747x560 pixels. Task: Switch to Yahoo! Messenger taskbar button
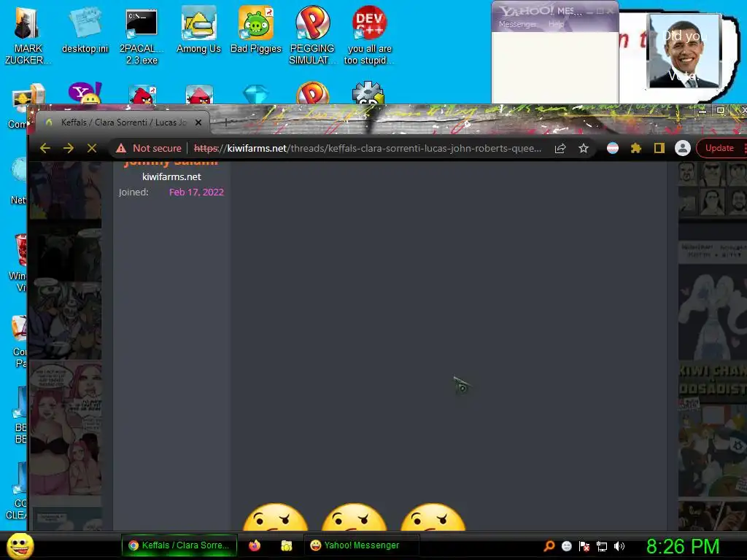pos(361,545)
